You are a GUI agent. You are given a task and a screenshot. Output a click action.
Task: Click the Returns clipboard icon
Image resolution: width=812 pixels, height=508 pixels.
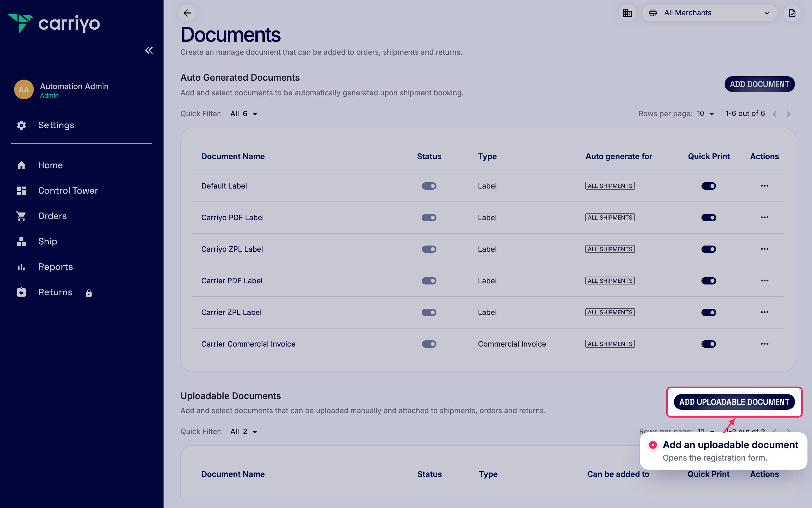(x=21, y=292)
